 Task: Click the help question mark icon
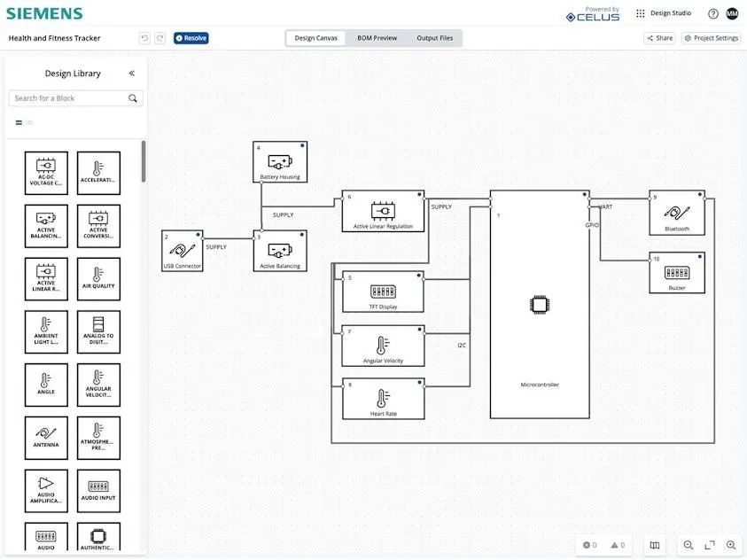point(713,14)
